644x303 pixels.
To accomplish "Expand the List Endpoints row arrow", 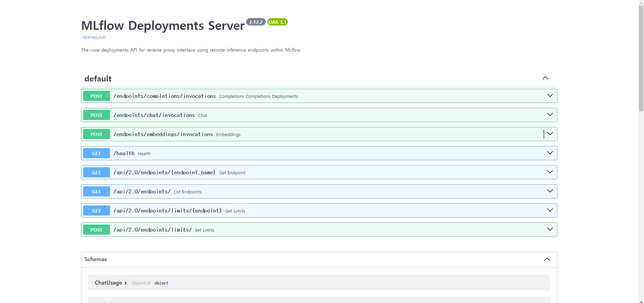I will pos(550,191).
